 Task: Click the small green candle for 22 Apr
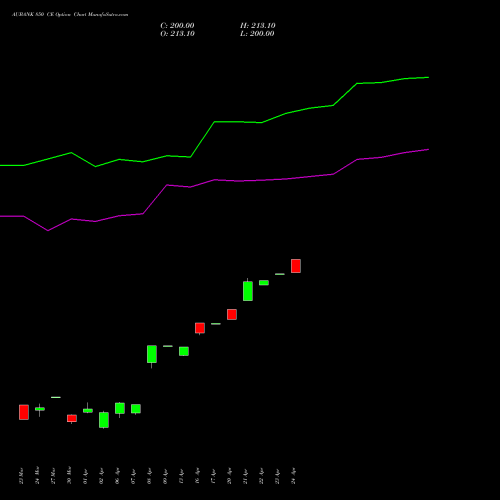tap(264, 283)
